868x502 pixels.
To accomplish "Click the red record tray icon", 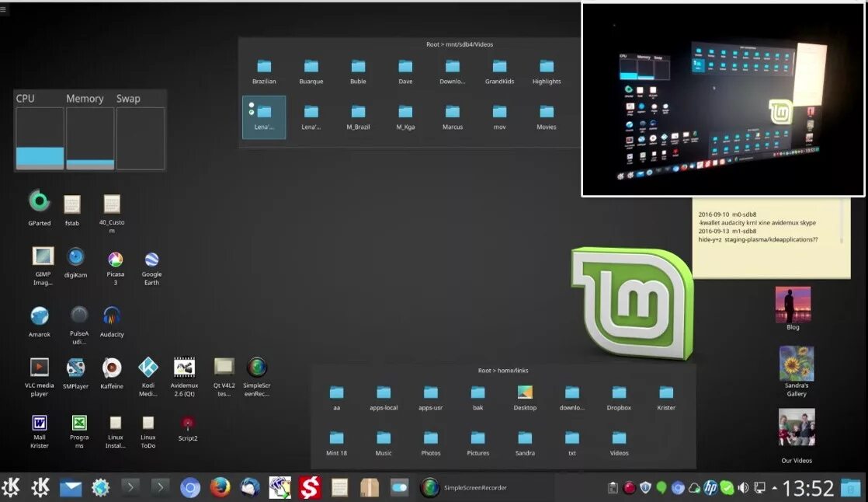I will tap(629, 487).
